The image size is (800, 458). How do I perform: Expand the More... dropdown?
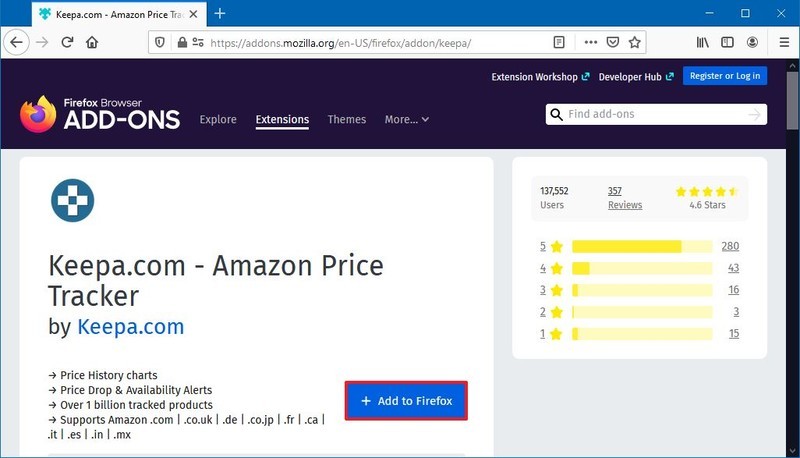pyautogui.click(x=407, y=119)
